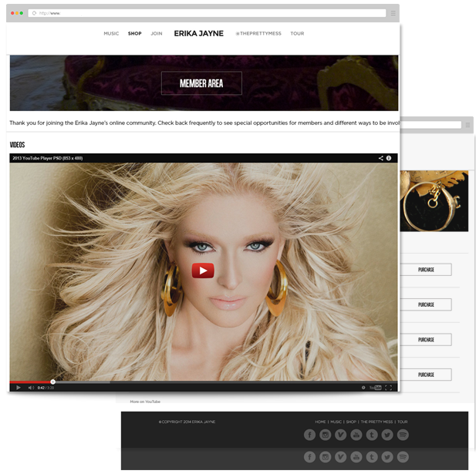Click the first PURCHASE button in back window
Image resolution: width=476 pixels, height=474 pixels.
click(x=426, y=270)
